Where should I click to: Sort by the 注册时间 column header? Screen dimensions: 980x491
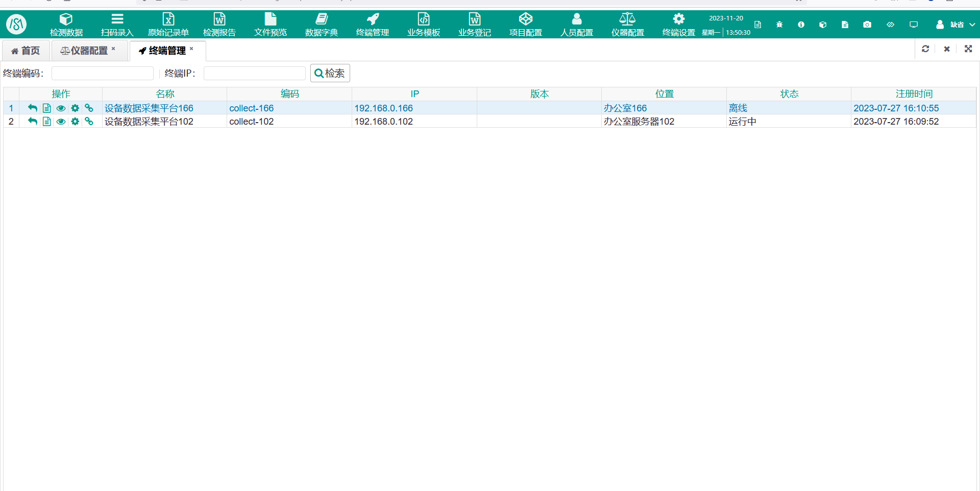click(x=914, y=94)
